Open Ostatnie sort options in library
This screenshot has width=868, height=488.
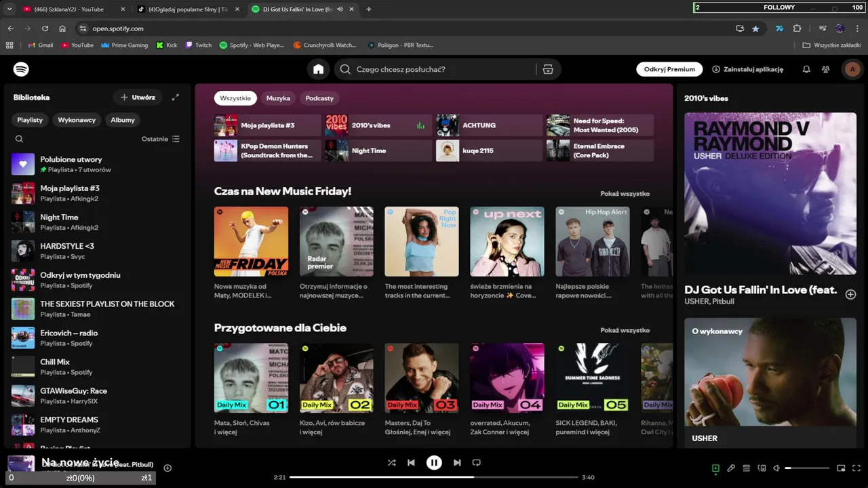point(161,139)
